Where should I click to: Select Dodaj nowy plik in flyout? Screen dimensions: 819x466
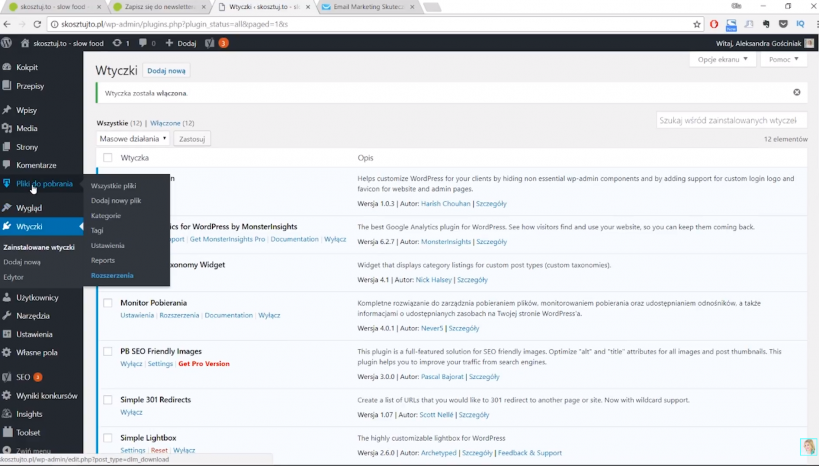tap(116, 201)
